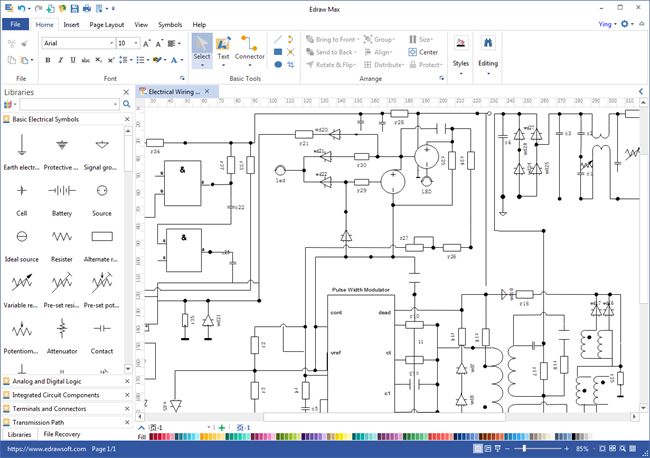Select the crop tool
Viewport: 650px width, 458px height.
tap(291, 65)
